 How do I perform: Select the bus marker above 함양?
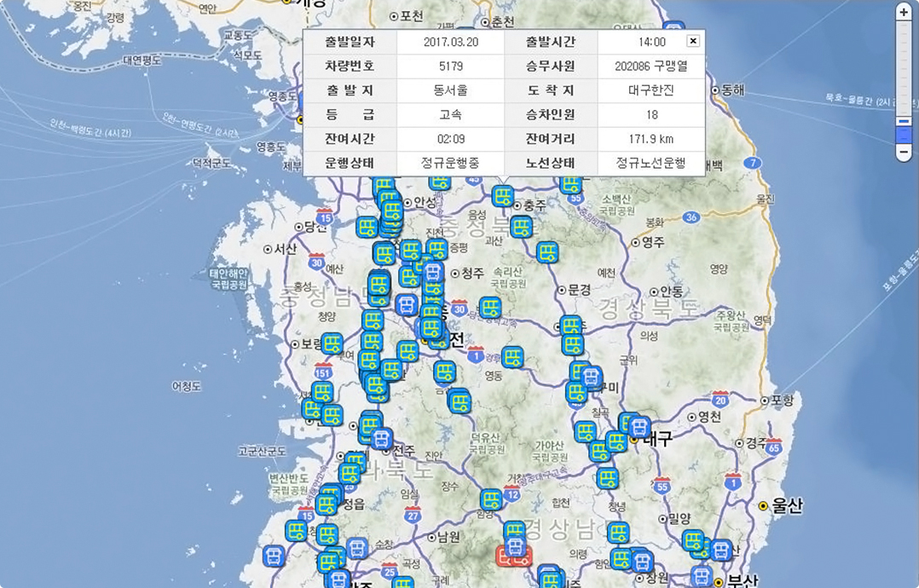click(491, 500)
